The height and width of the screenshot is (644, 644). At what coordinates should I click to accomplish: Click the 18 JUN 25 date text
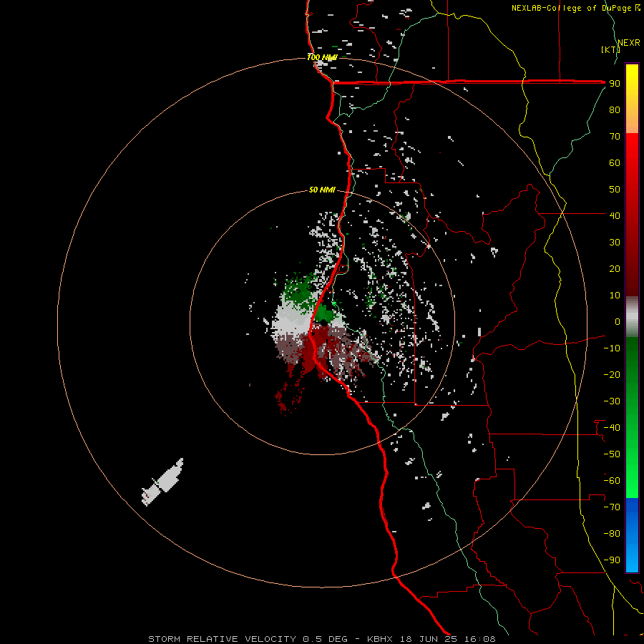pos(429,639)
